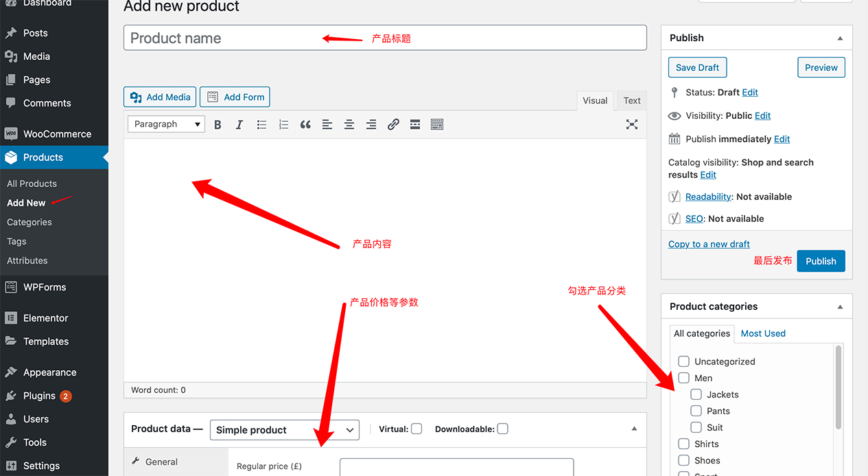Image resolution: width=868 pixels, height=476 pixels.
Task: Open the SEO link
Action: pyautogui.click(x=694, y=218)
